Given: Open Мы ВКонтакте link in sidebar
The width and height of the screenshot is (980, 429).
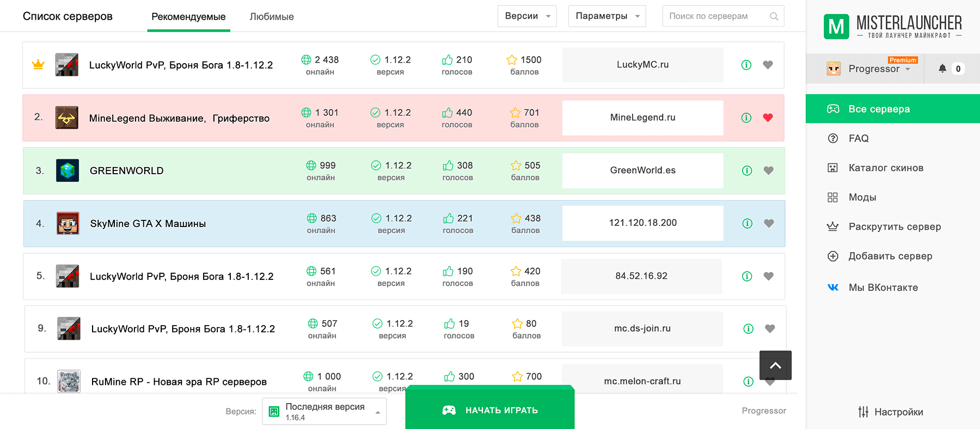Looking at the screenshot, I should pyautogui.click(x=883, y=287).
